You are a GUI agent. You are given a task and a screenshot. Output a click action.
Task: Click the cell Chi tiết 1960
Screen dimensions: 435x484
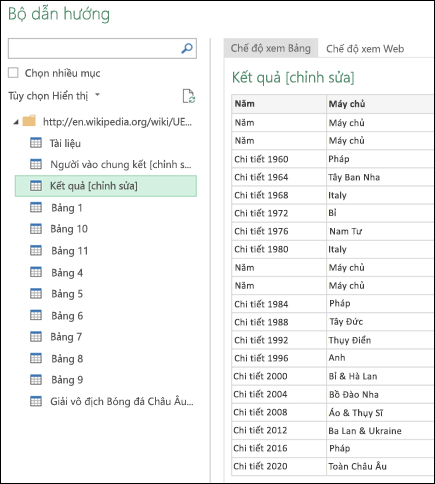click(x=279, y=159)
